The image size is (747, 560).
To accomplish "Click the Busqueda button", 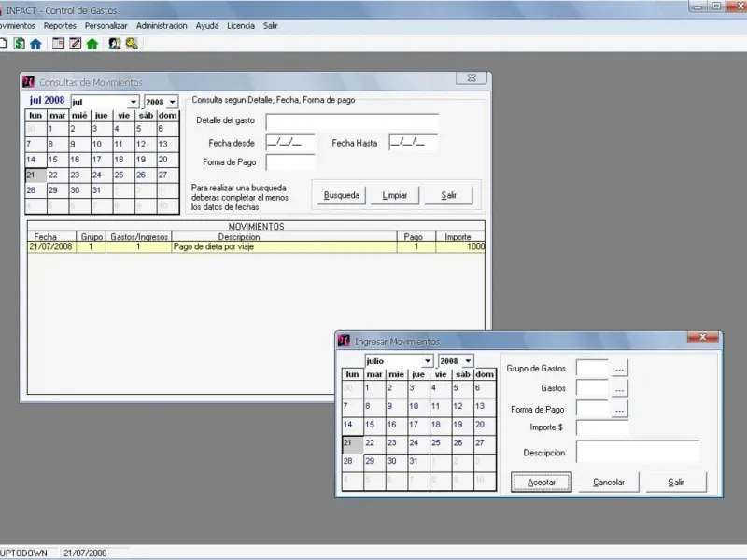I will (x=342, y=195).
